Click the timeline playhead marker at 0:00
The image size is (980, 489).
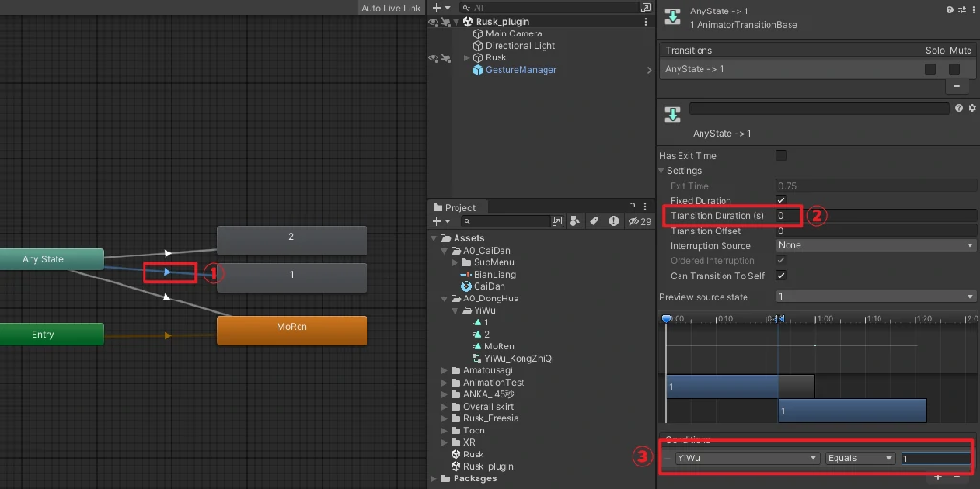click(x=667, y=319)
